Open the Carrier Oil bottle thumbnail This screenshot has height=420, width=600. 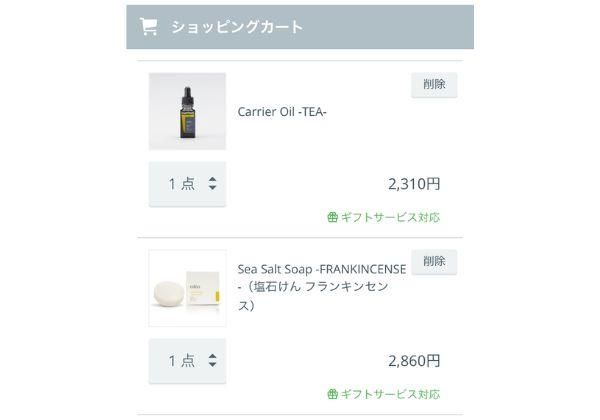coord(187,111)
